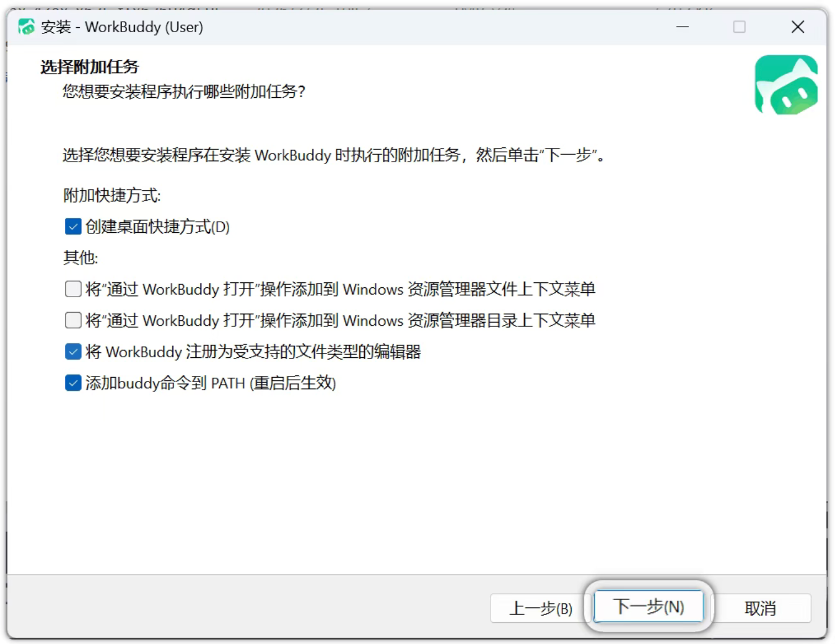Viewport: 835px width, 644px height.
Task: Click the 下一步(N) button
Action: (x=649, y=606)
